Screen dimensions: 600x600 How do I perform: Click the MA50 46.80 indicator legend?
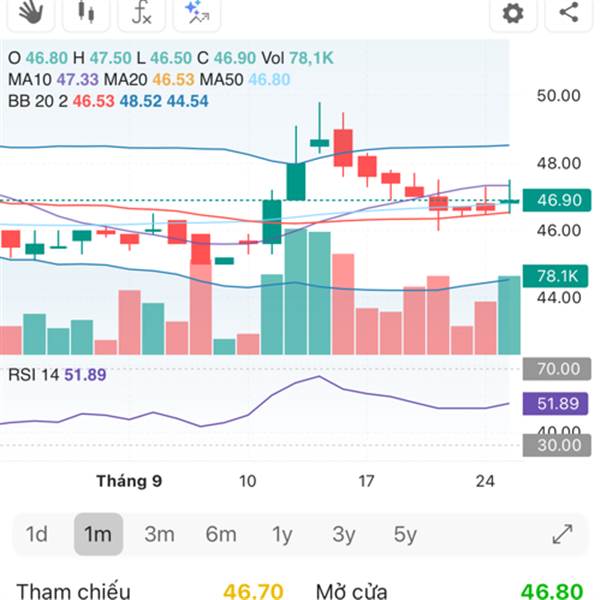(245, 80)
